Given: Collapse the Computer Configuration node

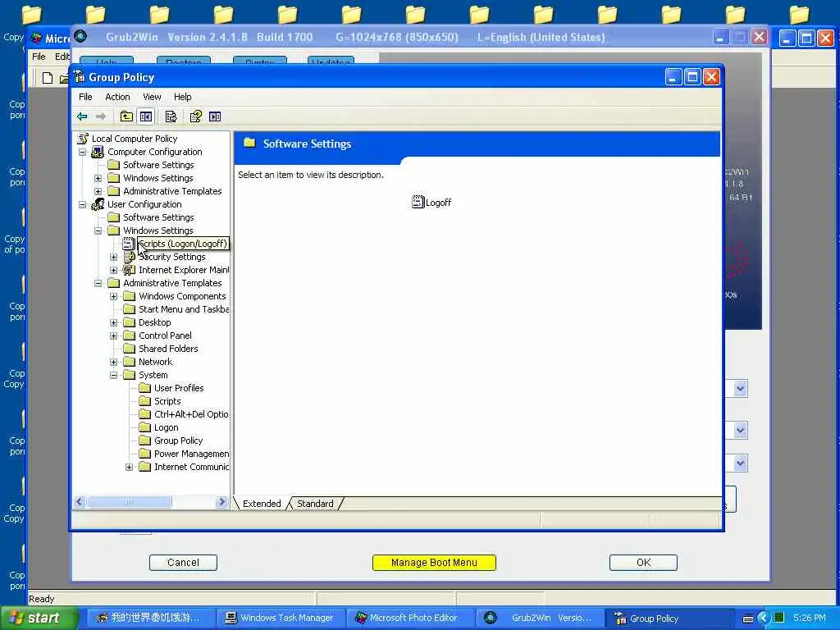Looking at the screenshot, I should click(x=83, y=152).
